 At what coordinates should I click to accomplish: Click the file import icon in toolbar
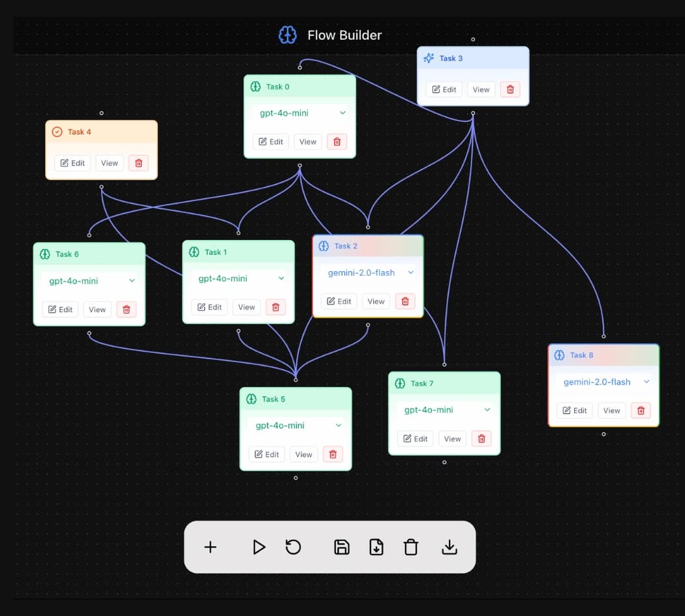click(376, 547)
